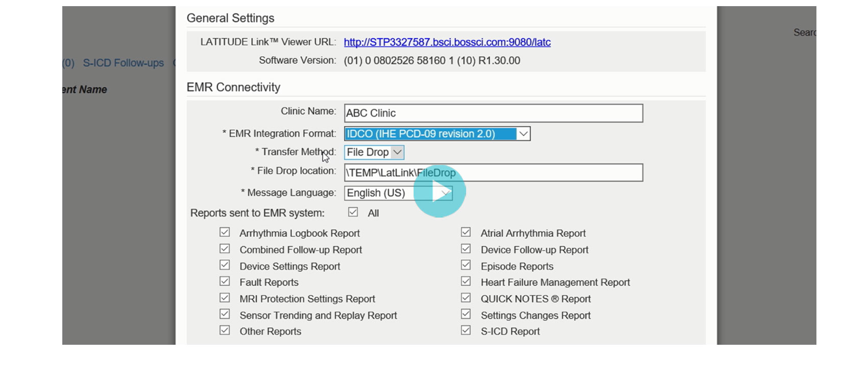Play the video using center play button
Viewport: 868px width, 380px height.
[439, 191]
